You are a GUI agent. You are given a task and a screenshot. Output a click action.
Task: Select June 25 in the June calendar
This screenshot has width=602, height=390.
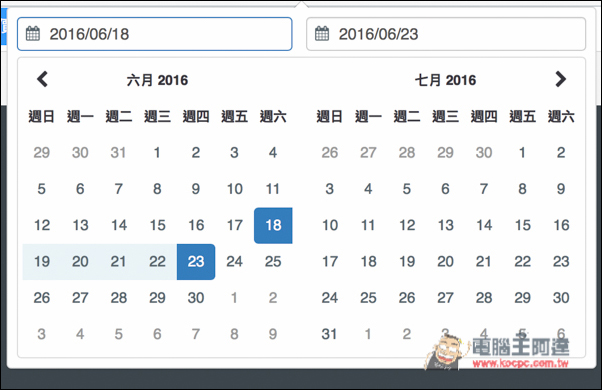coord(273,262)
